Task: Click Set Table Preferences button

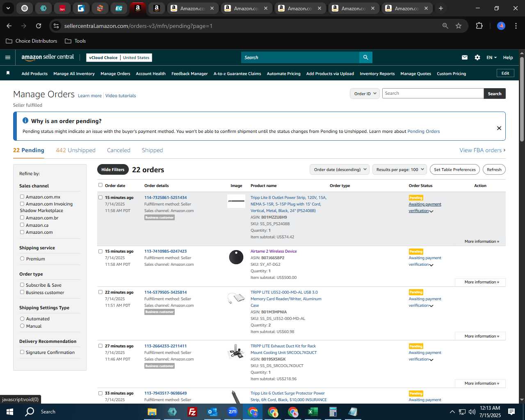Action: click(x=454, y=169)
